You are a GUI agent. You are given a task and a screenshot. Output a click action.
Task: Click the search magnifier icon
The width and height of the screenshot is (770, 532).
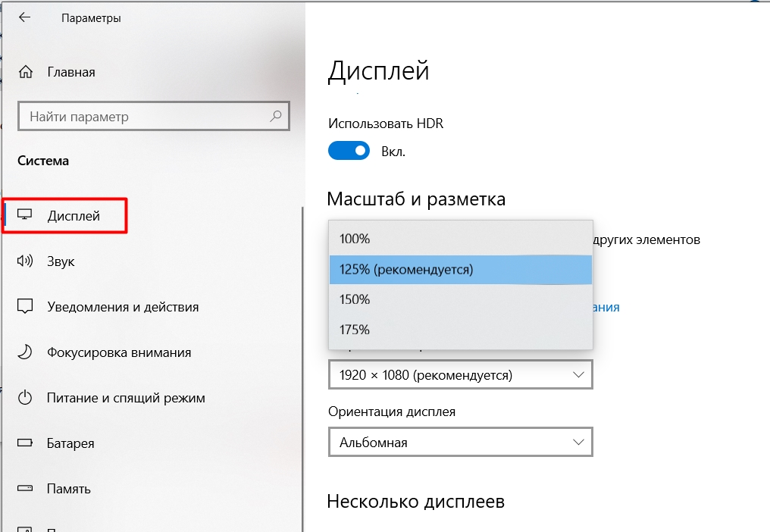click(x=276, y=117)
